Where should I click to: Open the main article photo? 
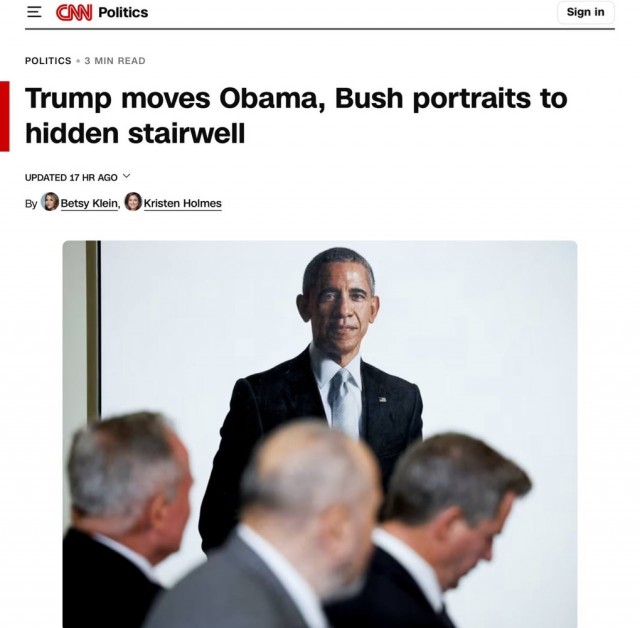[x=320, y=434]
